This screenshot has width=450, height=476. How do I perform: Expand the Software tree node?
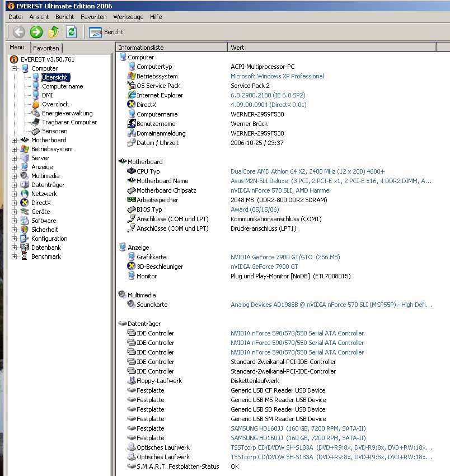pos(14,221)
